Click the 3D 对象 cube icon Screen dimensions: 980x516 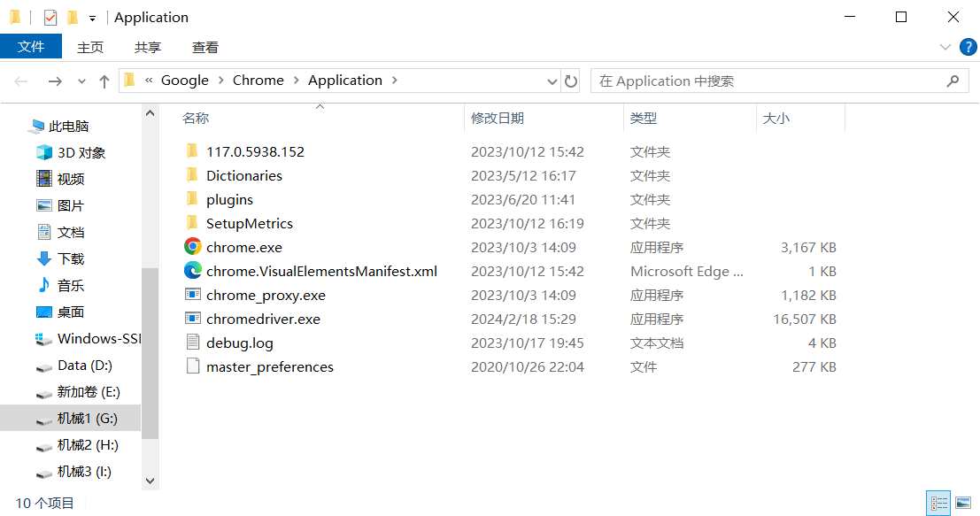click(43, 152)
